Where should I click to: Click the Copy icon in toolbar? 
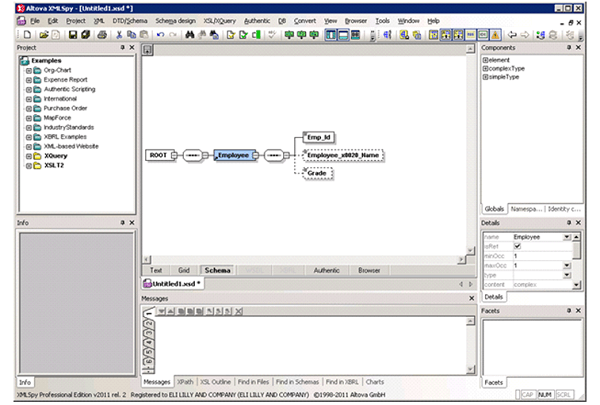tap(131, 35)
